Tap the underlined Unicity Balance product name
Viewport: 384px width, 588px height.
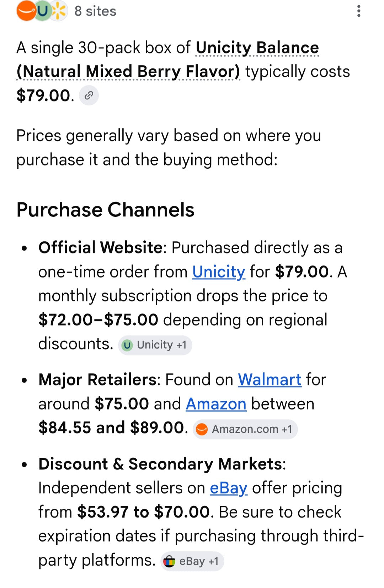pos(257,48)
